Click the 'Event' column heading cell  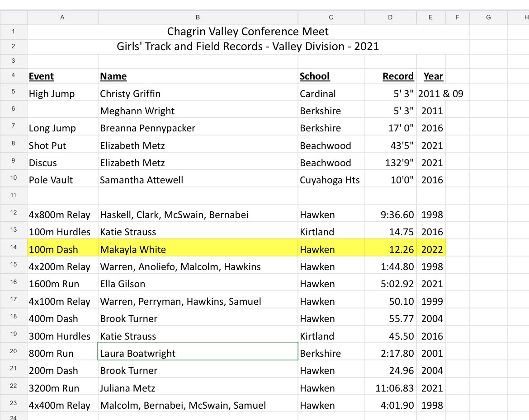pyautogui.click(x=62, y=76)
